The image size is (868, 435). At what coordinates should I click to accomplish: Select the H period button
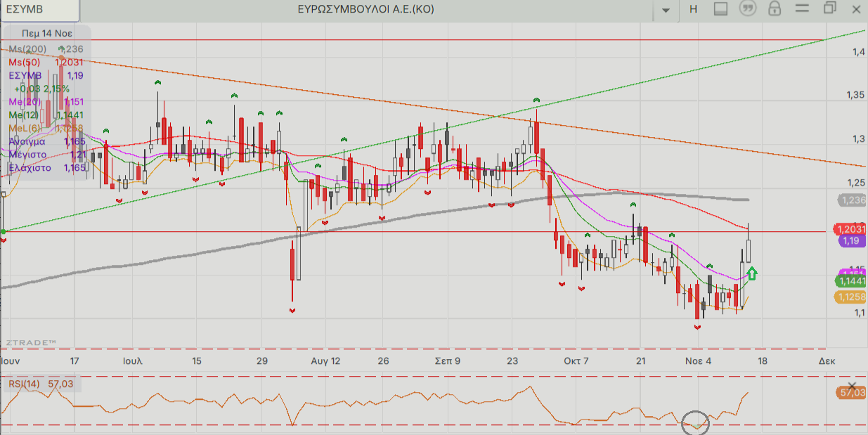694,9
